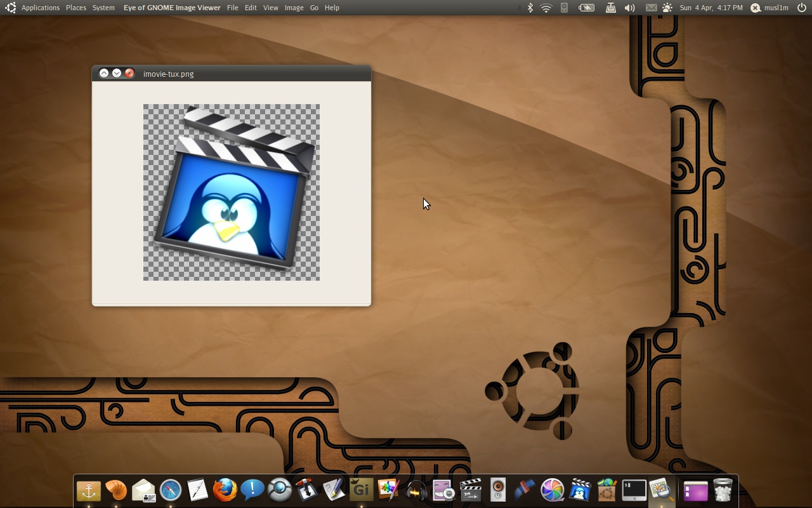
Task: Click the Bluetooth indicator icon
Action: point(530,8)
